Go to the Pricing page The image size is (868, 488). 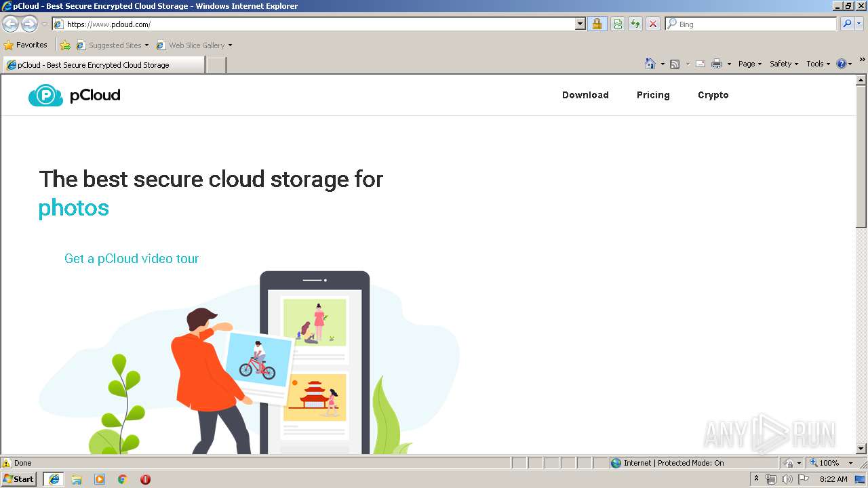coord(653,95)
